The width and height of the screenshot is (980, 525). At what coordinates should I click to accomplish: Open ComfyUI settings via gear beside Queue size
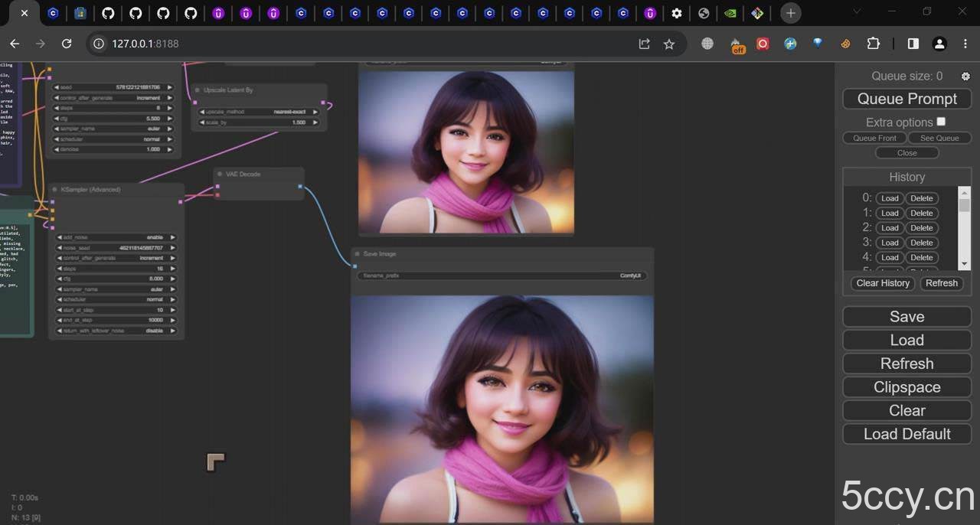(965, 76)
